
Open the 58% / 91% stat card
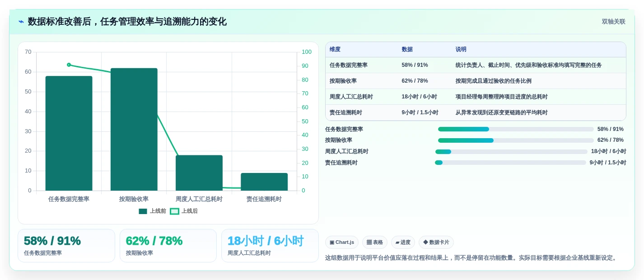(66, 246)
